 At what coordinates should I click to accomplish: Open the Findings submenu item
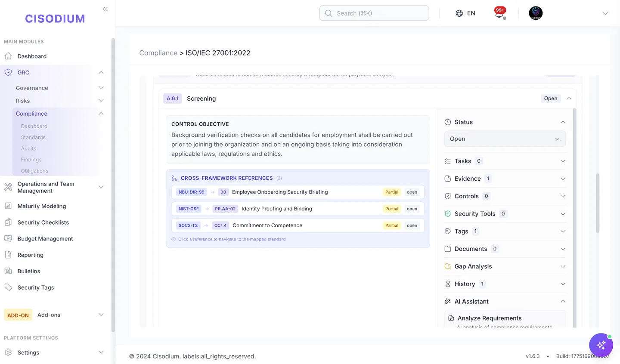tap(31, 160)
